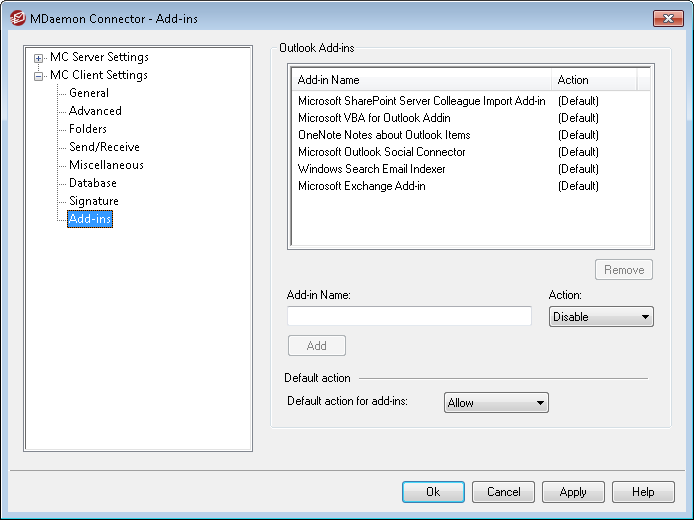
Task: Open Help for this dialog
Action: point(643,492)
